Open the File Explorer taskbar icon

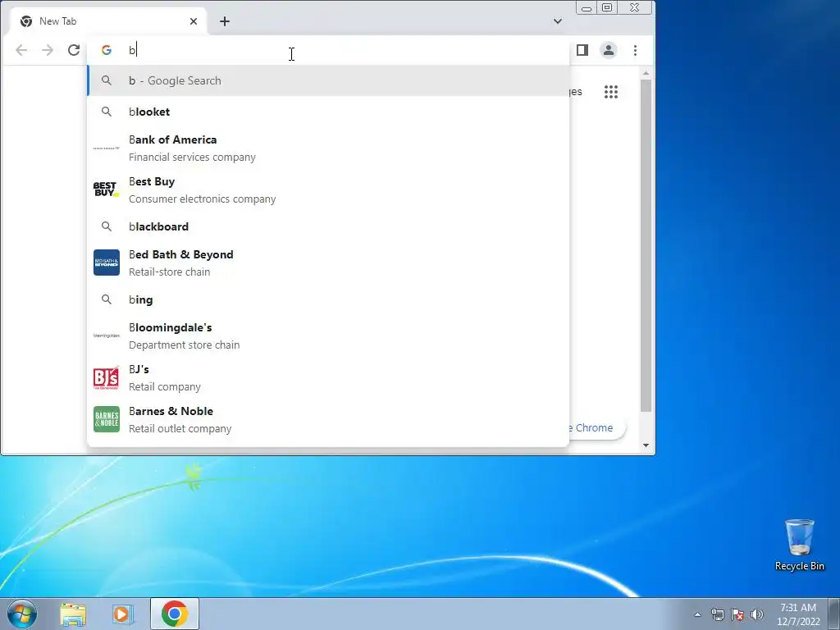click(x=73, y=614)
